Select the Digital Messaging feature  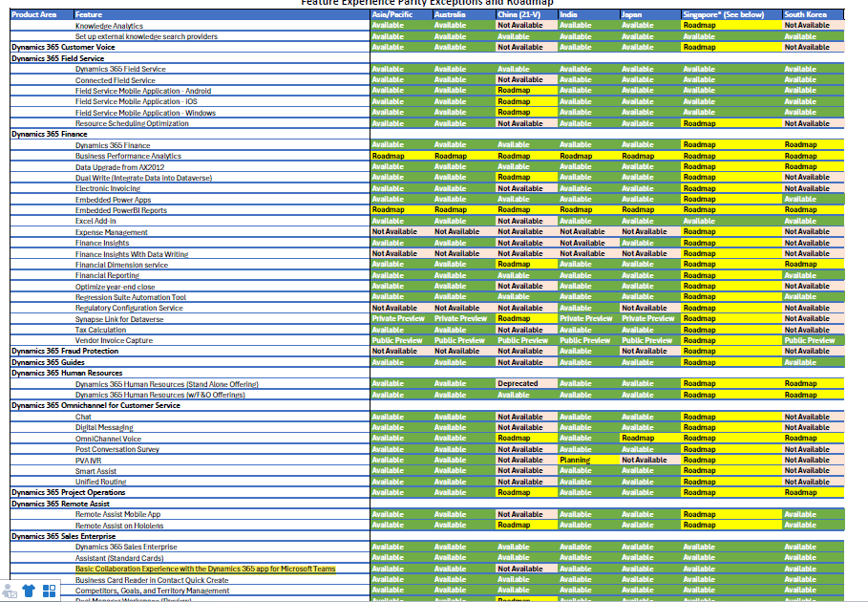(x=104, y=427)
